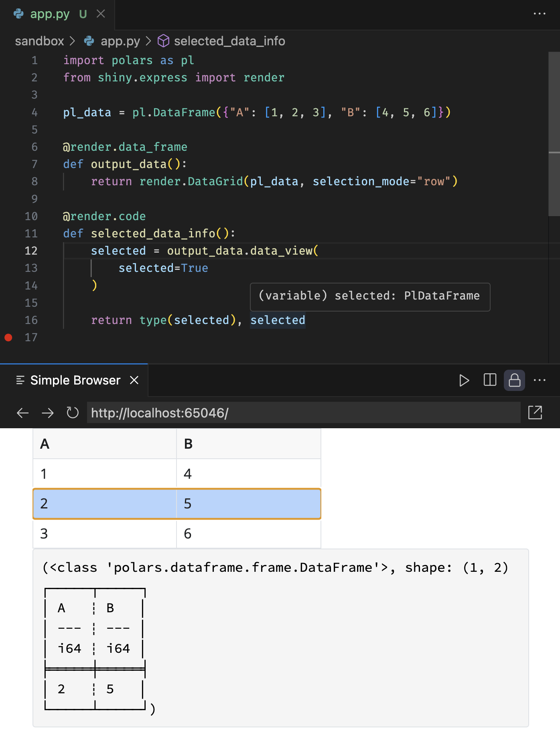Click the run play icon in panel
This screenshot has height=741, width=560.
click(464, 380)
